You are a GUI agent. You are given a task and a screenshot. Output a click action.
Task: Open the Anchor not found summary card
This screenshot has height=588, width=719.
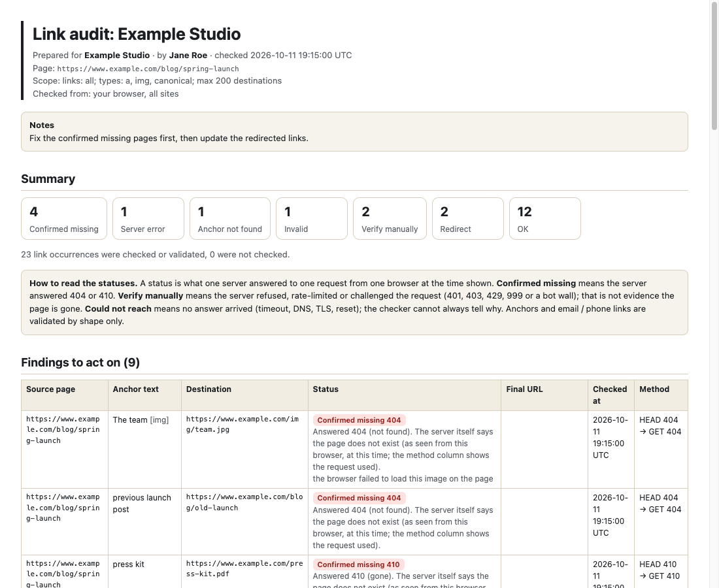coord(229,219)
